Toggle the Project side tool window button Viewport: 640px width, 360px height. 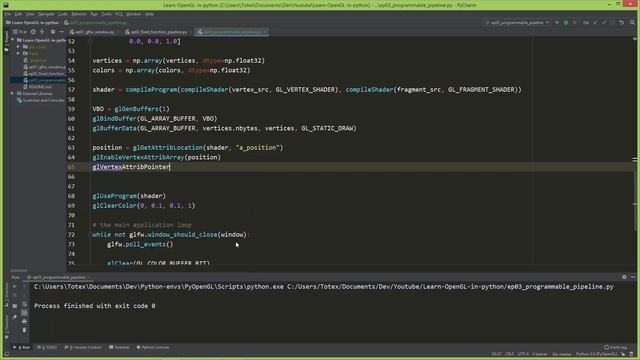pyautogui.click(x=6, y=42)
